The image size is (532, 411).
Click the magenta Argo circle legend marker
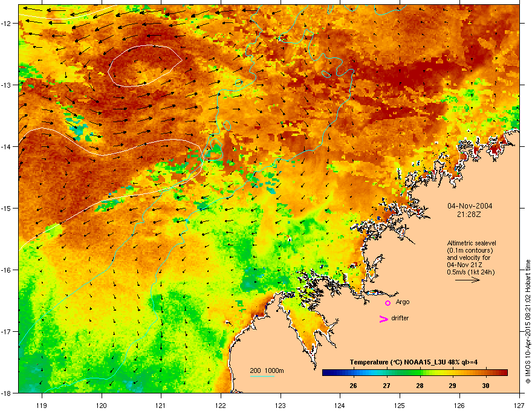click(x=388, y=303)
